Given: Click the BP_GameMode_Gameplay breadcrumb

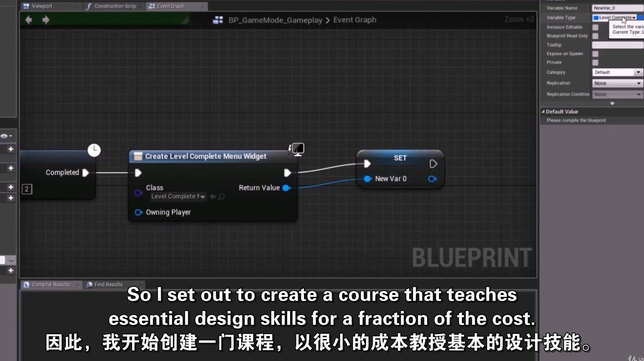Looking at the screenshot, I should pyautogui.click(x=275, y=20).
